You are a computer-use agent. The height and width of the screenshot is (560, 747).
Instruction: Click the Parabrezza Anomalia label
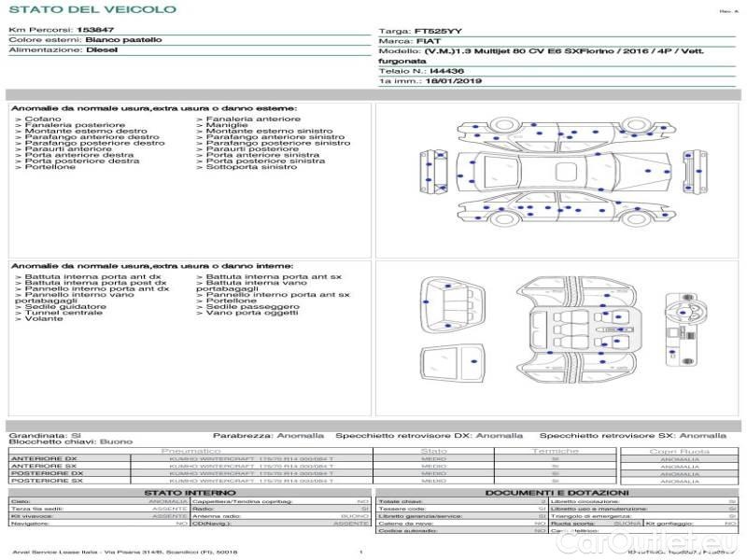point(269,435)
